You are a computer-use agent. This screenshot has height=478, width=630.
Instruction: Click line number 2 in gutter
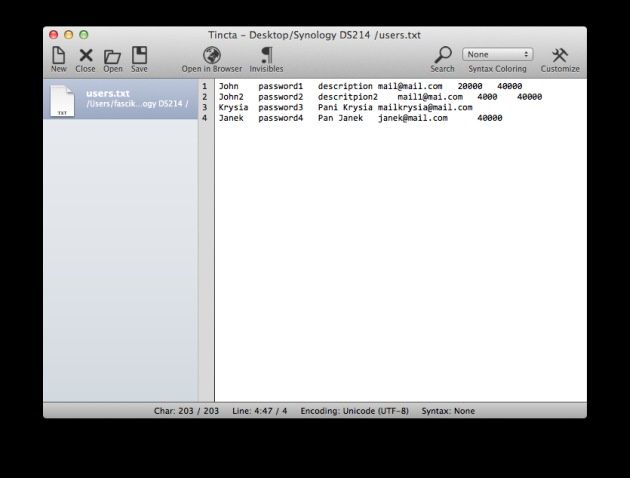pos(205,97)
